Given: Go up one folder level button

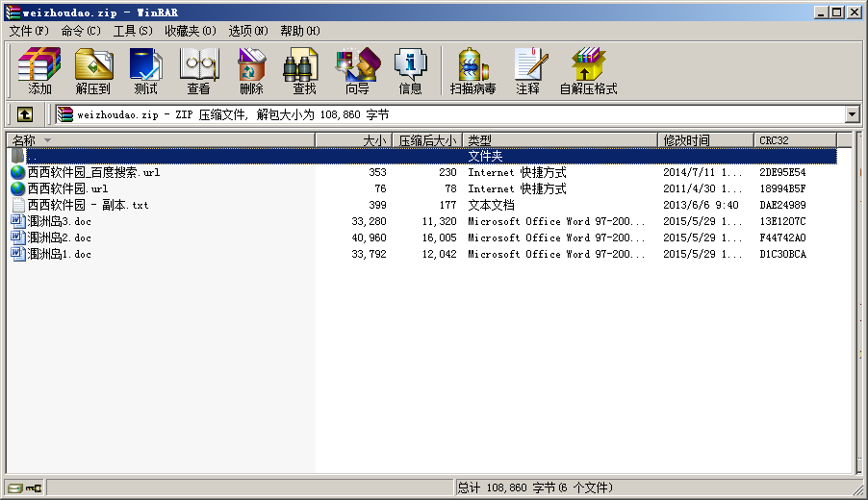Looking at the screenshot, I should (x=24, y=114).
